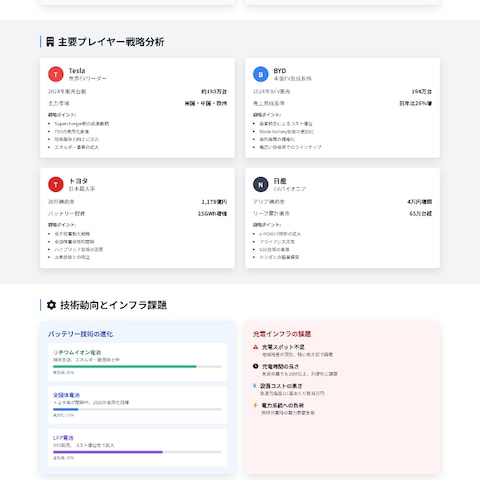The image size is (480, 480).
Task: Click the 設置コストの高さ issue title
Action: [281, 386]
